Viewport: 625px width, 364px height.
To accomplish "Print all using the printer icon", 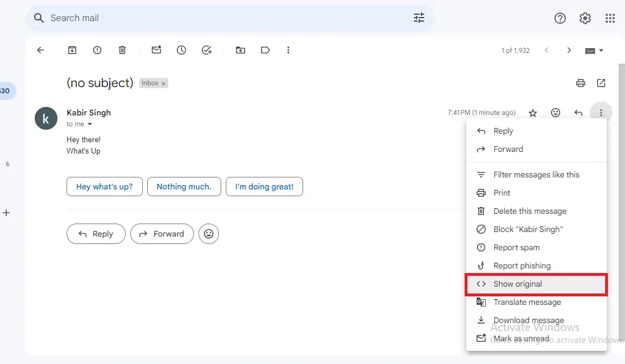I will coord(580,83).
